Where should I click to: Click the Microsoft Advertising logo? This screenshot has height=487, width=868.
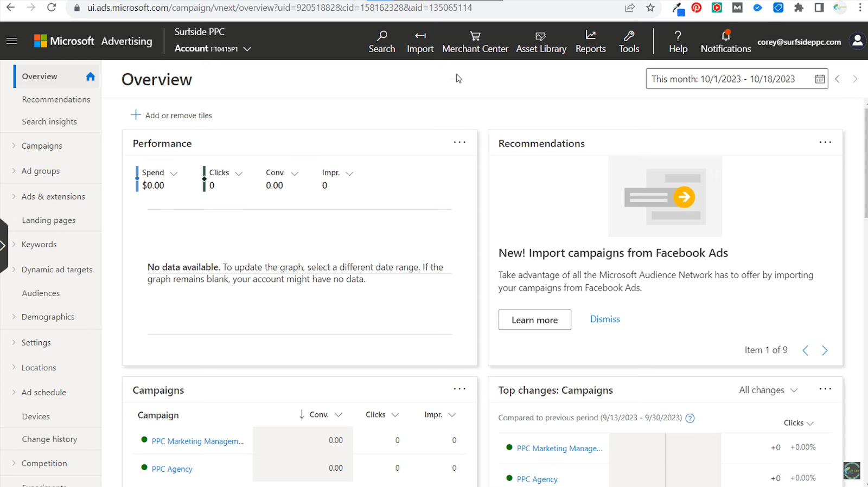tap(93, 41)
